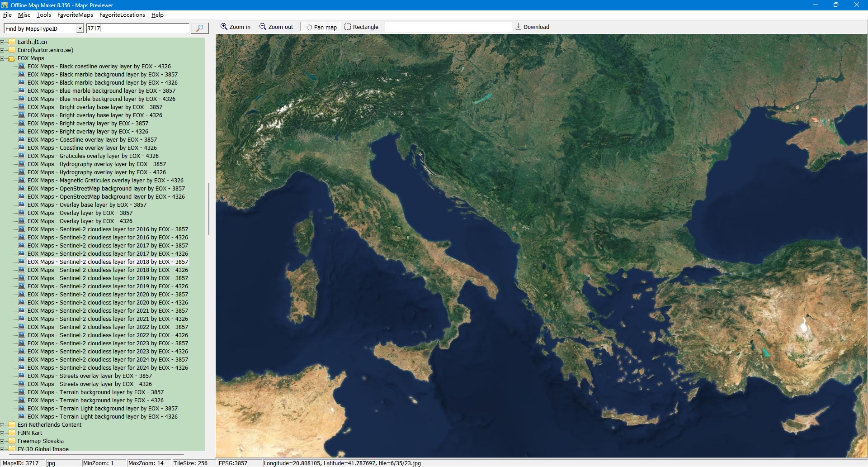868x467 pixels.
Task: Select the Download arrow icon
Action: (x=518, y=27)
